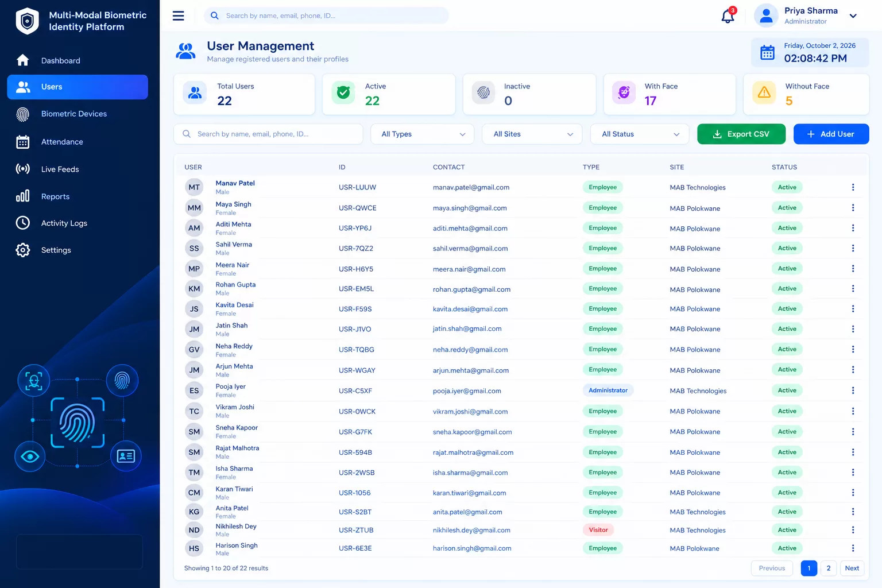Click the platform shield logo
Image resolution: width=882 pixels, height=588 pixels.
click(27, 21)
